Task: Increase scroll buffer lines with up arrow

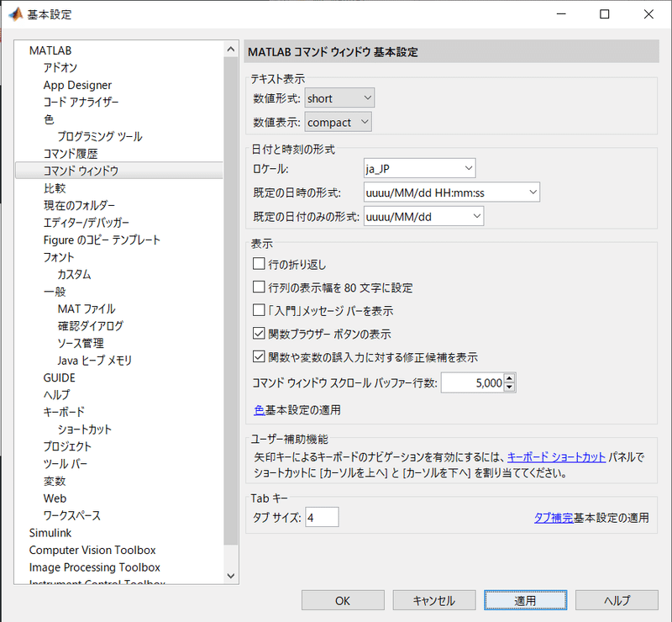Action: click(x=509, y=378)
